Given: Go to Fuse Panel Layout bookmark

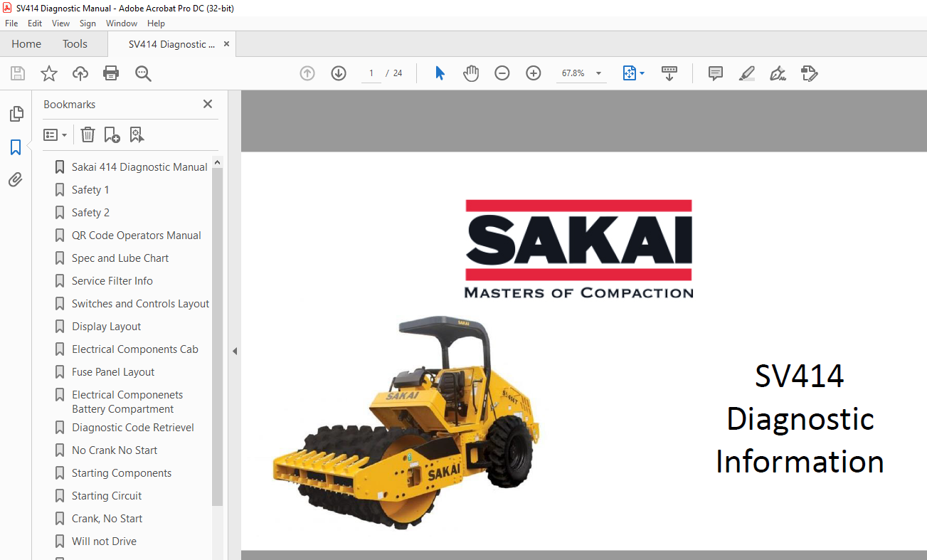Looking at the screenshot, I should [x=113, y=372].
